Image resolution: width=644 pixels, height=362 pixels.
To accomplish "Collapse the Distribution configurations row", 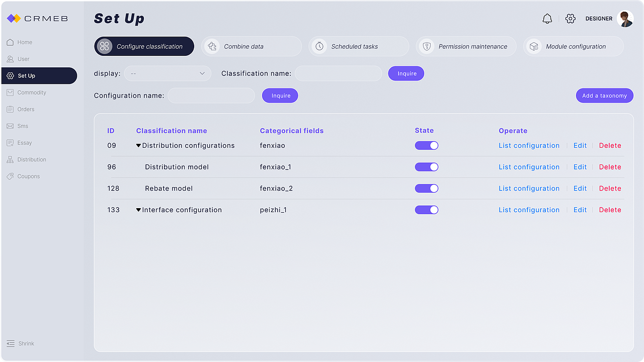I will pos(139,146).
